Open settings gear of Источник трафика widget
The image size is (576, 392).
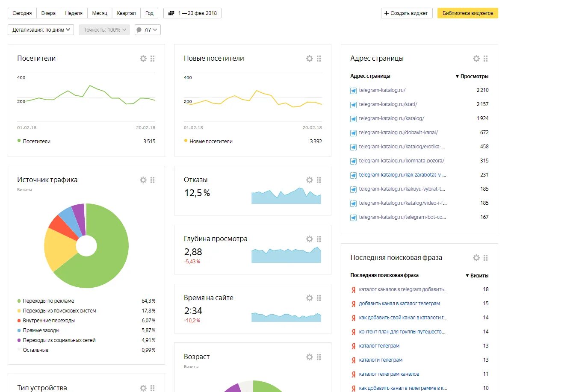tap(143, 180)
